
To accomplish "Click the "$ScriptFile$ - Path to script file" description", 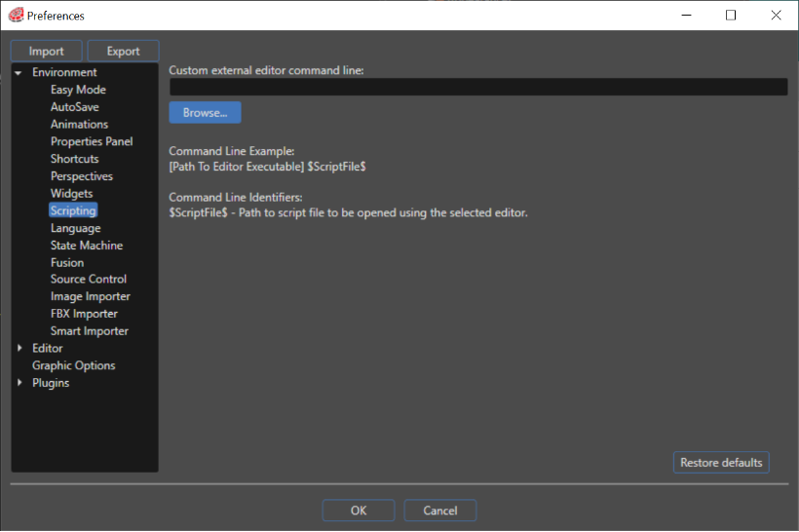I will [348, 212].
